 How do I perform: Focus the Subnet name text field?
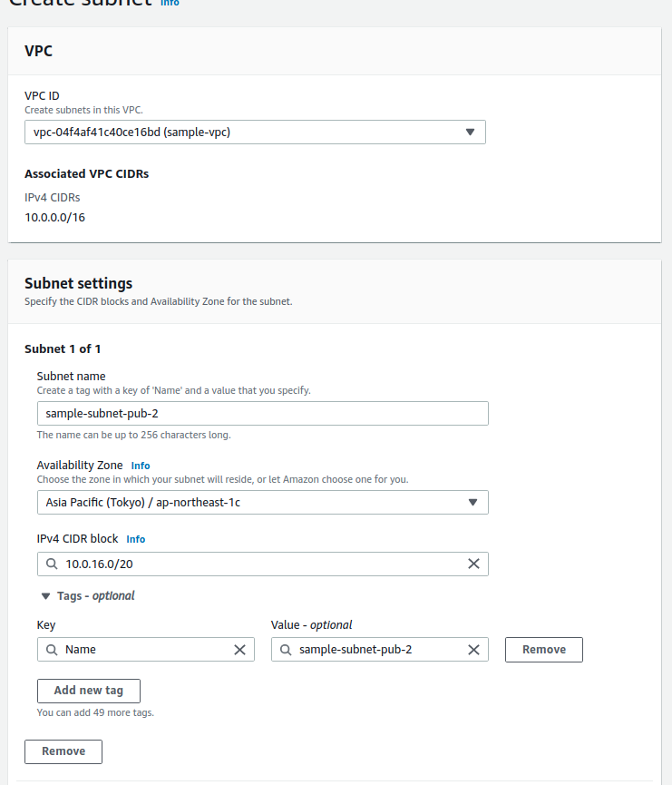[262, 414]
